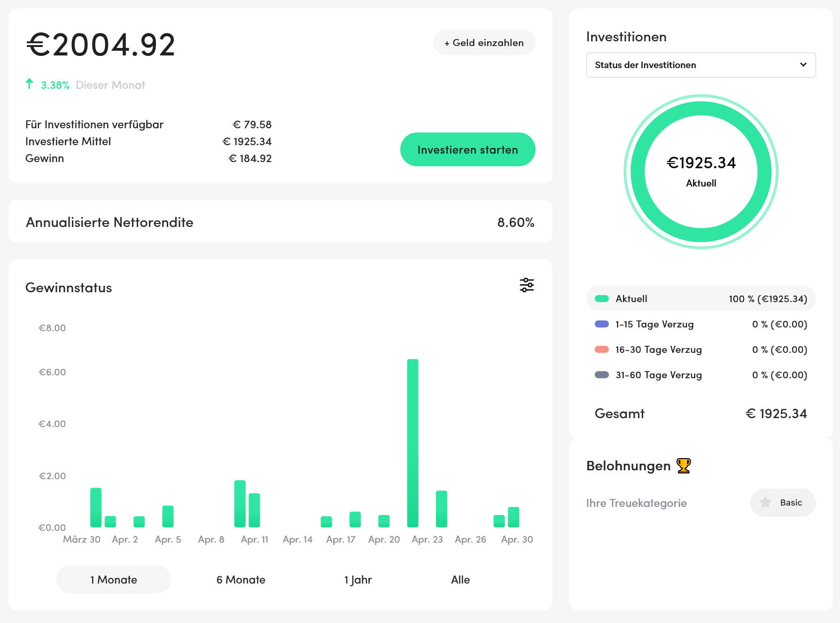Click the green Aktuell legend pill
Screen dimensions: 840x623
pyautogui.click(x=602, y=299)
